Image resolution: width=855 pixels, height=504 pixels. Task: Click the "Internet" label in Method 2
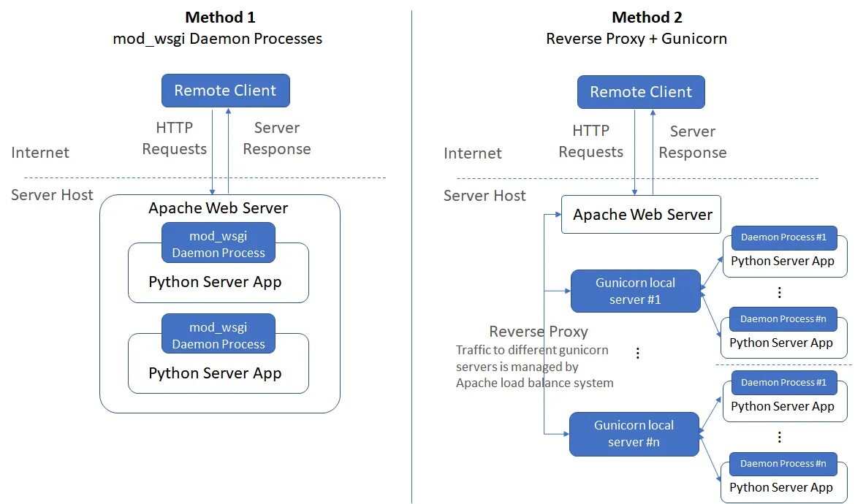(x=472, y=153)
